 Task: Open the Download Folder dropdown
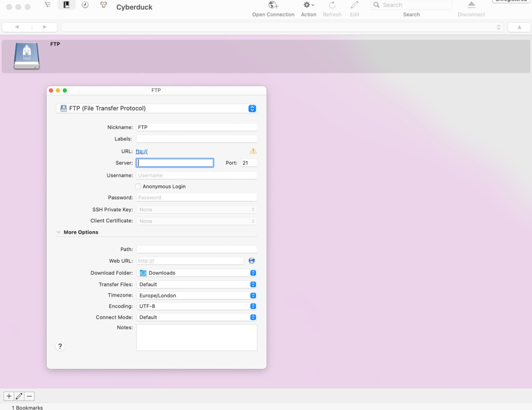click(196, 273)
